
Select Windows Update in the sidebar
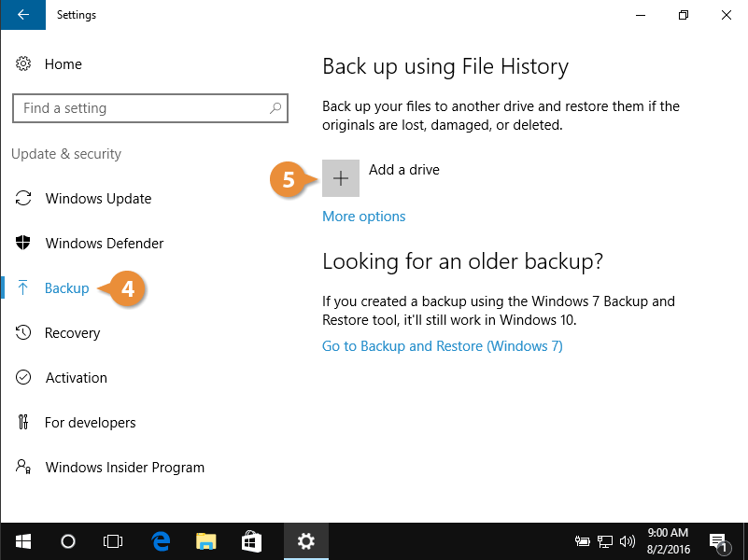98,198
